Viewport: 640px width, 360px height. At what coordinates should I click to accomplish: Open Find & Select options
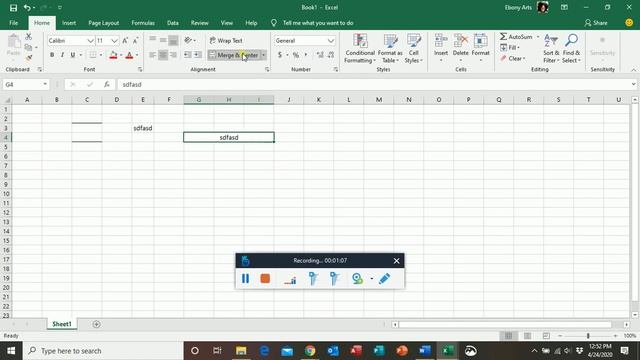571,49
